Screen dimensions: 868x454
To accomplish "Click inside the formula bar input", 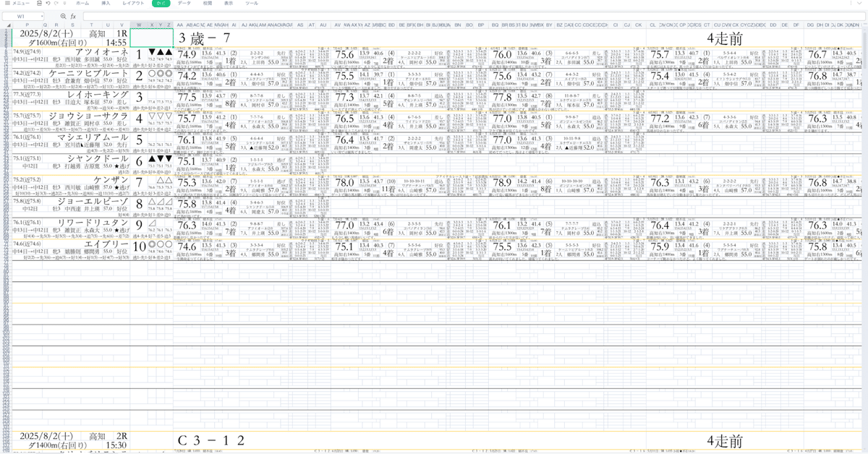I will coord(474,15).
